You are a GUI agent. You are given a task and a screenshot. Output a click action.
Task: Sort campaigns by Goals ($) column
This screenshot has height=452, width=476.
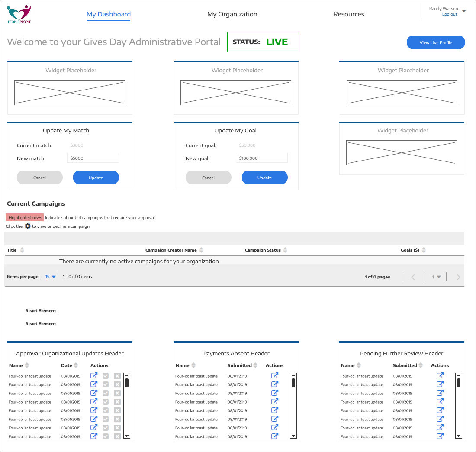424,250
